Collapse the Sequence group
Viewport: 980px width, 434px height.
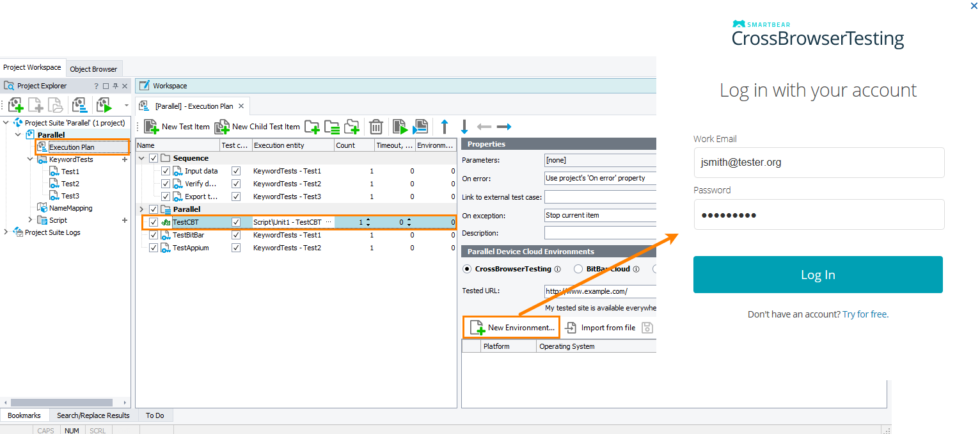tap(142, 158)
